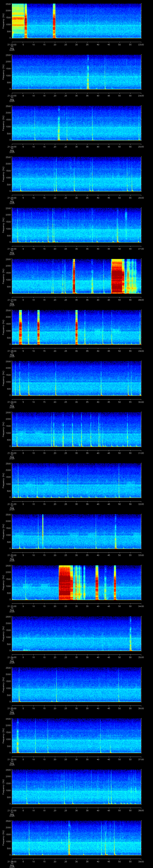This screenshot has width=153, height=868.
Task: Select the burst near 47 s in the 21:33:00 spectrogram
Action: 115,582
